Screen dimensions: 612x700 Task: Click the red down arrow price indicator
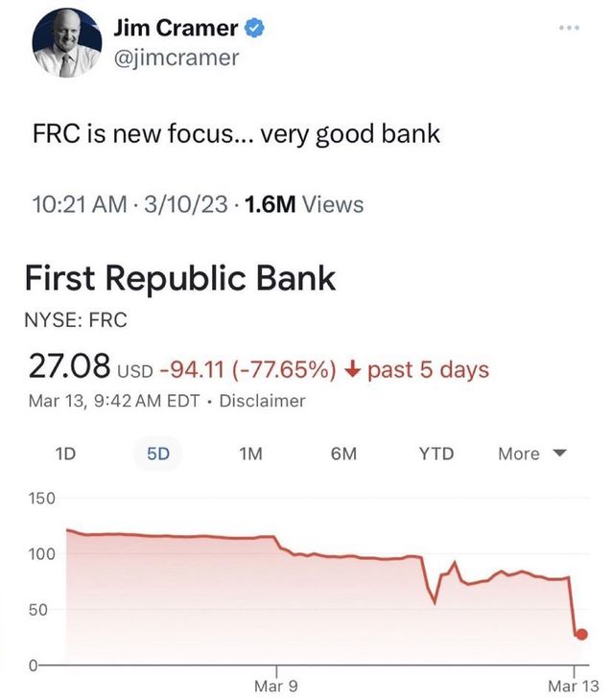click(x=353, y=369)
